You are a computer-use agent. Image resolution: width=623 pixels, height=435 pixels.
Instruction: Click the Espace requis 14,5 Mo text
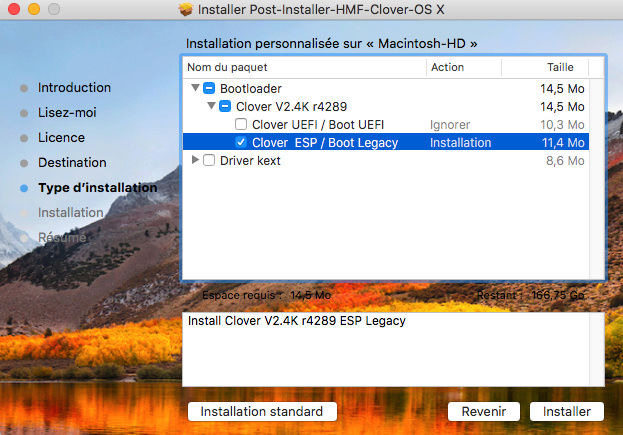click(266, 295)
